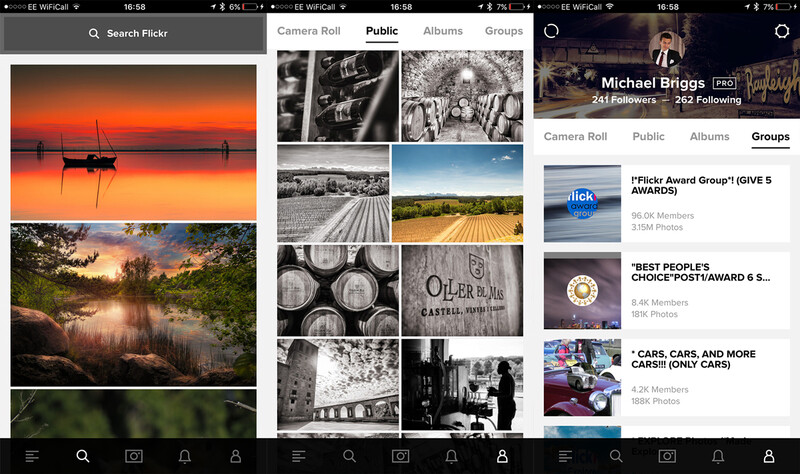
Task: Open the 241 Followers link
Action: point(623,99)
